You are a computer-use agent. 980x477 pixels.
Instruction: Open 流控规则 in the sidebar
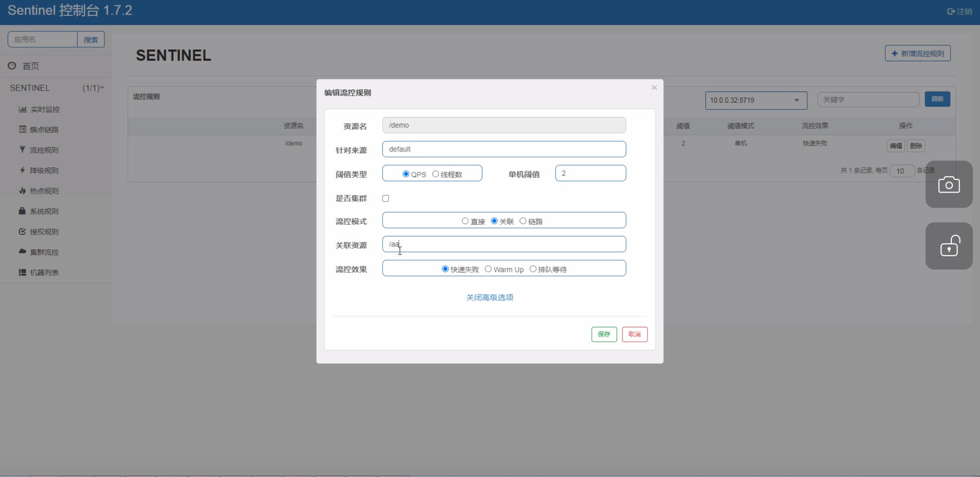(x=44, y=150)
